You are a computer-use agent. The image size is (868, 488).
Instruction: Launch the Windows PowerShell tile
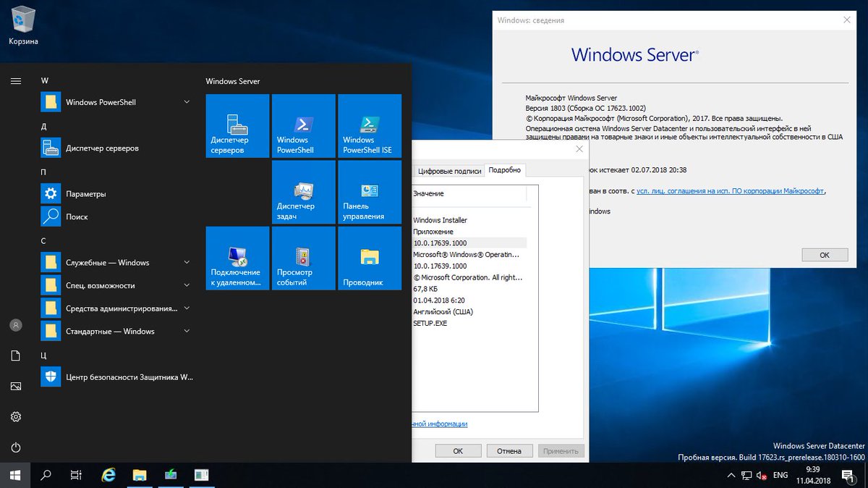click(303, 125)
